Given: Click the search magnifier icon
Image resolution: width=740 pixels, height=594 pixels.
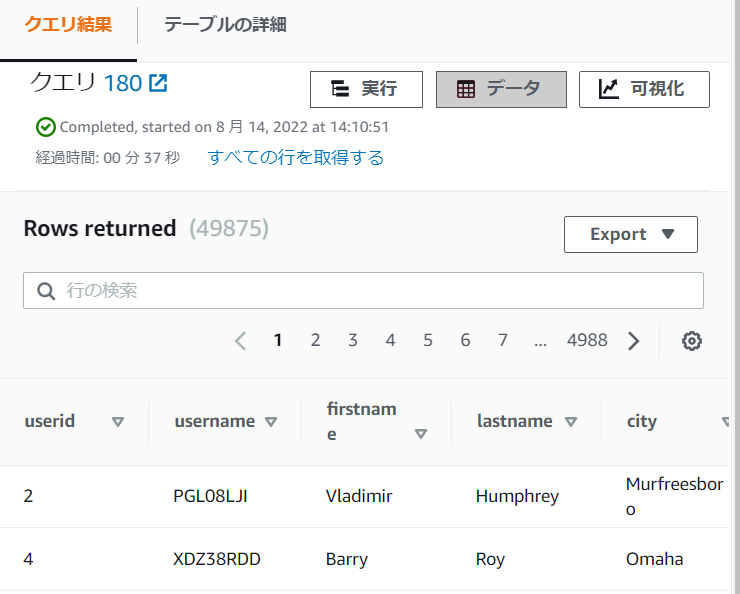Looking at the screenshot, I should pyautogui.click(x=45, y=291).
